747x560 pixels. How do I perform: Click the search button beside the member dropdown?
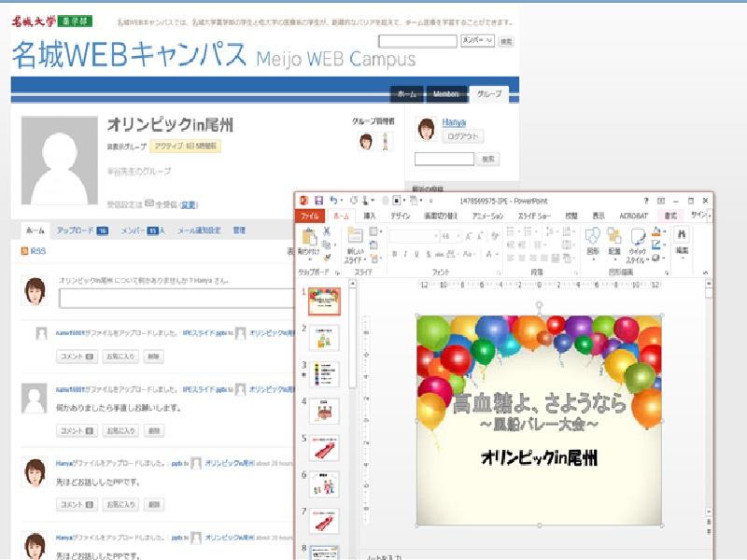coord(506,41)
